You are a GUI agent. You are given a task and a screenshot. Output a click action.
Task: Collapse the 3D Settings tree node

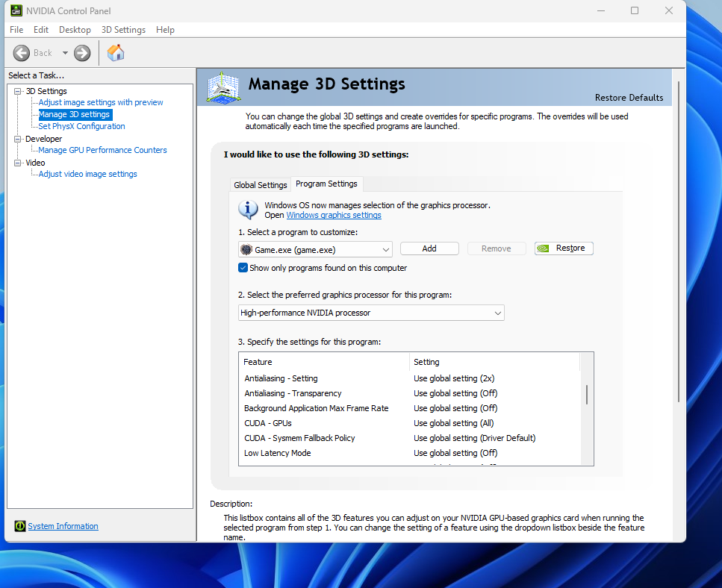(x=17, y=91)
